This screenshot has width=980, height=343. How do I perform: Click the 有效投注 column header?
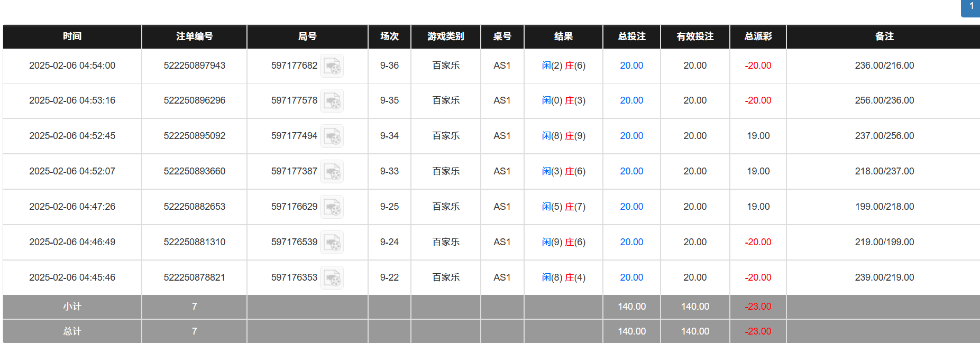695,36
